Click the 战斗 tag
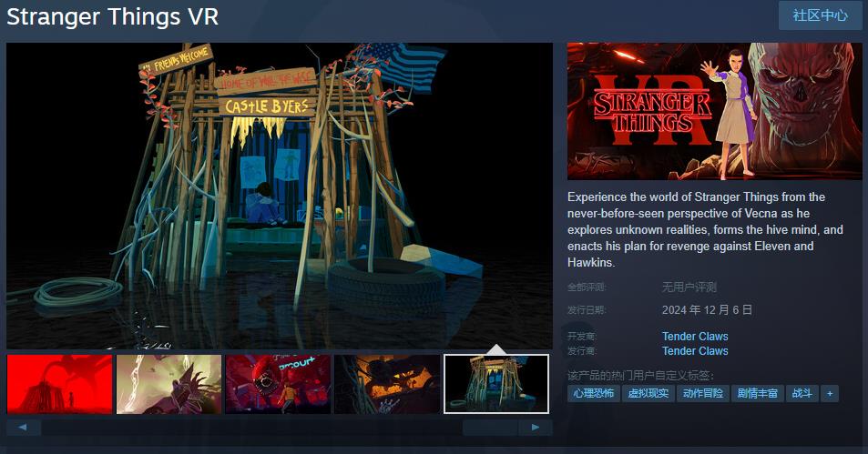 pyautogui.click(x=802, y=393)
